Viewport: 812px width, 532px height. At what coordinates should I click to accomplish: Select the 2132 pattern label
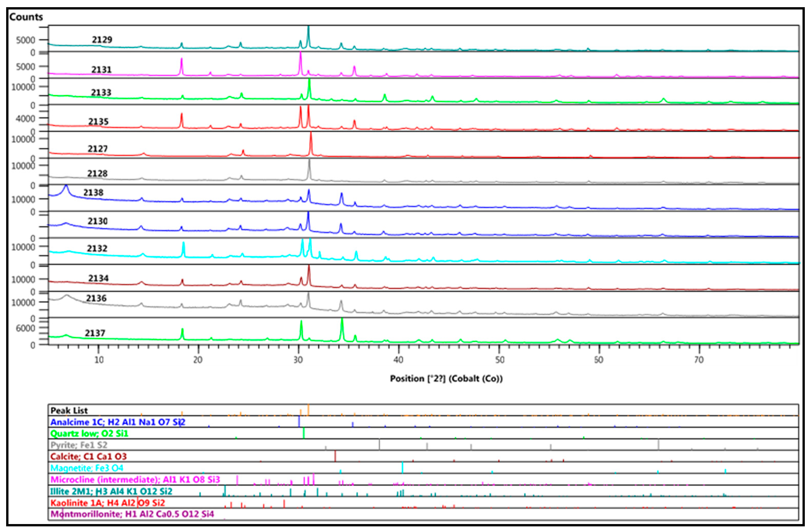tap(97, 248)
